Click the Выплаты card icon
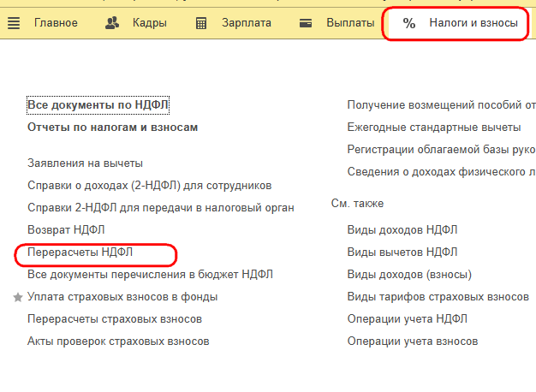The height and width of the screenshot is (392, 536). (x=306, y=23)
